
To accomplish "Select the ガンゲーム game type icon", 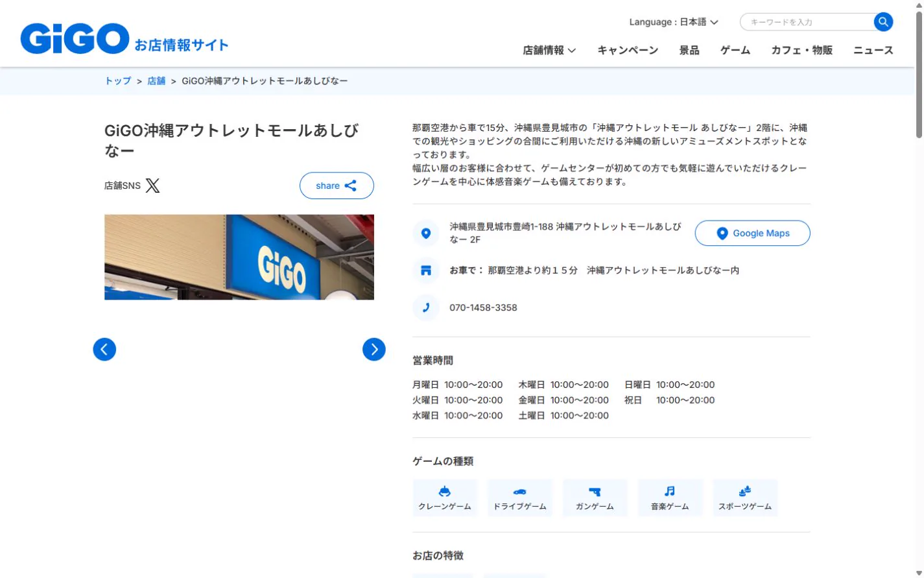I will pos(595,498).
